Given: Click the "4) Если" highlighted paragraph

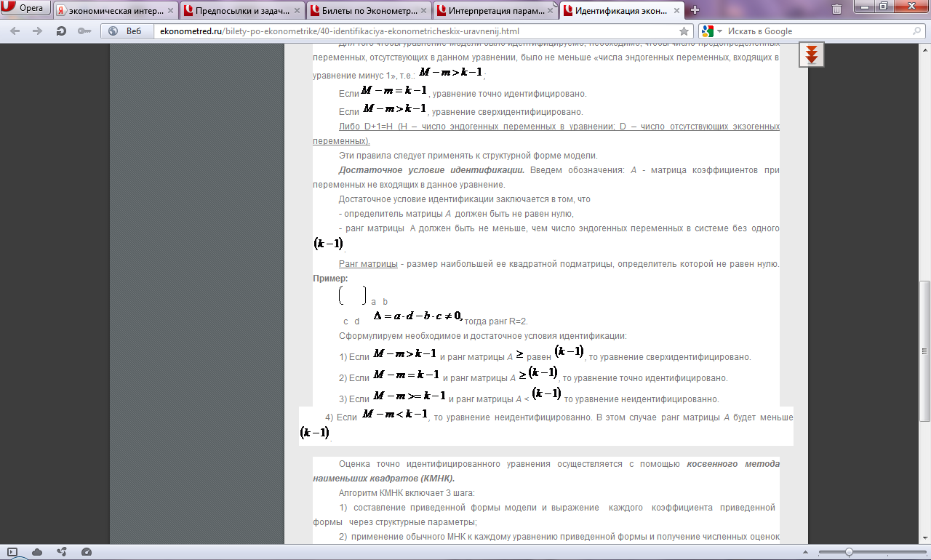Looking at the screenshot, I should (546, 425).
